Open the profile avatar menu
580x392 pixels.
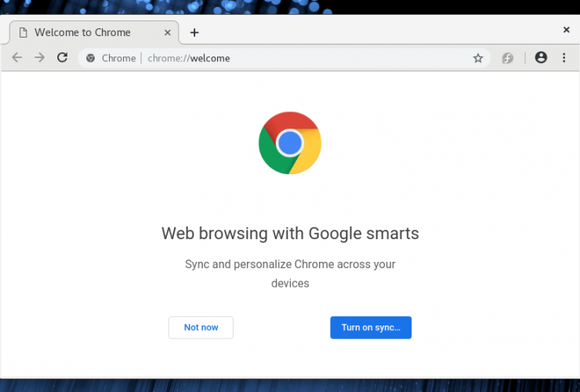(541, 57)
